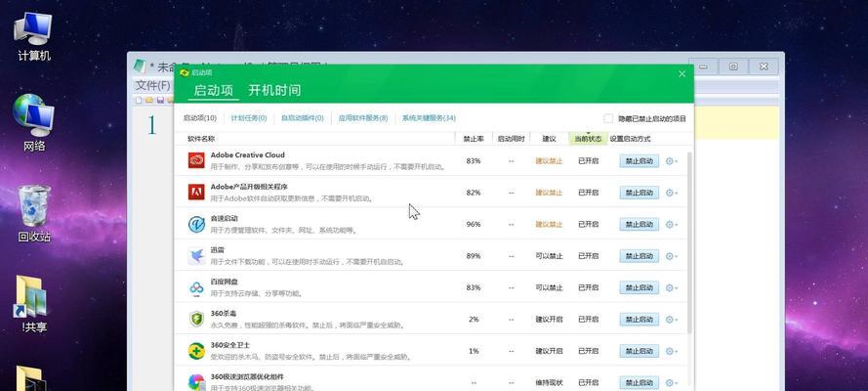Click 建议开启 in the 360杀毒 row
The width and height of the screenshot is (868, 391).
549,320
